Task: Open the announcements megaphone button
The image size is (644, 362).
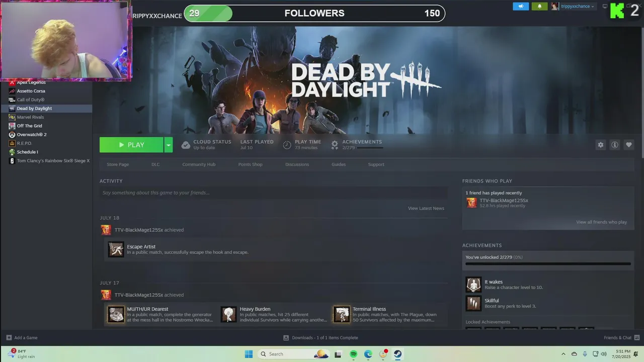Action: (521, 6)
